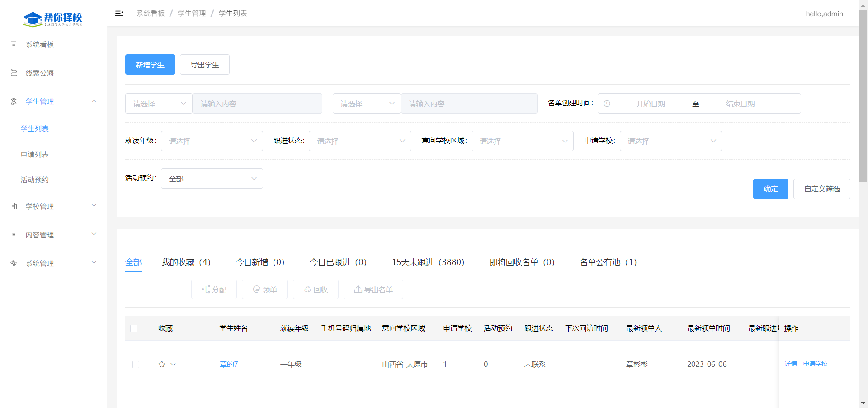Viewport: 868px width, 408px height.
Task: Open the 意向学校区域 dropdown
Action: (x=523, y=141)
